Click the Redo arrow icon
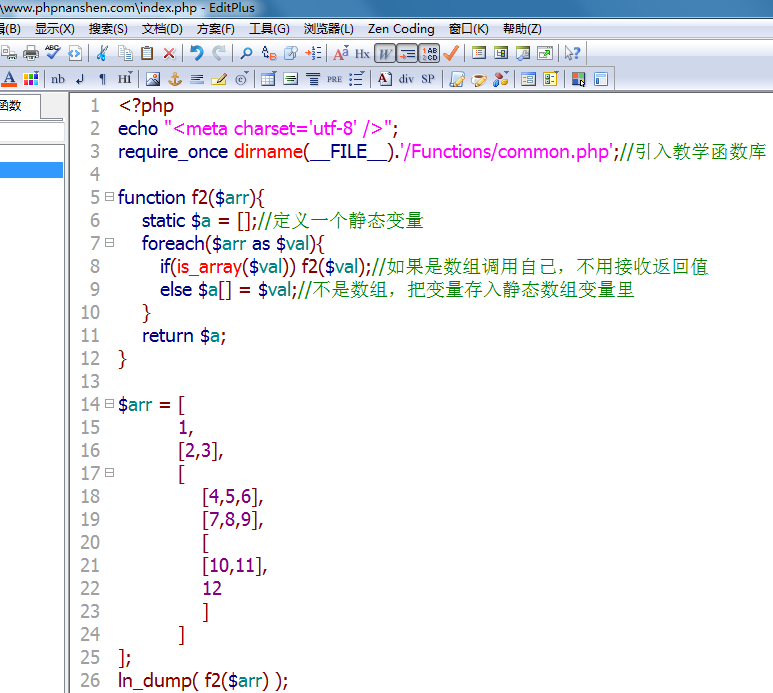The height and width of the screenshot is (693, 773). coord(219,53)
